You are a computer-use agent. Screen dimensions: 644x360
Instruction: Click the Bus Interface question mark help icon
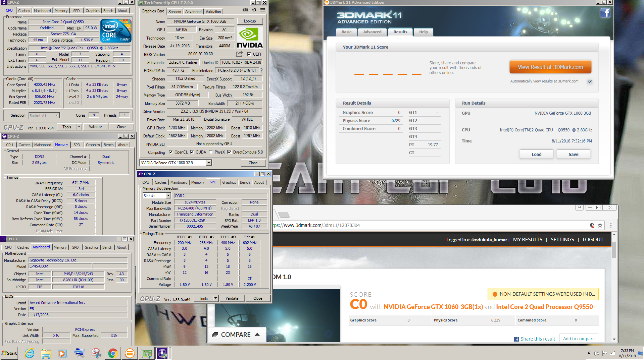pyautogui.click(x=261, y=70)
